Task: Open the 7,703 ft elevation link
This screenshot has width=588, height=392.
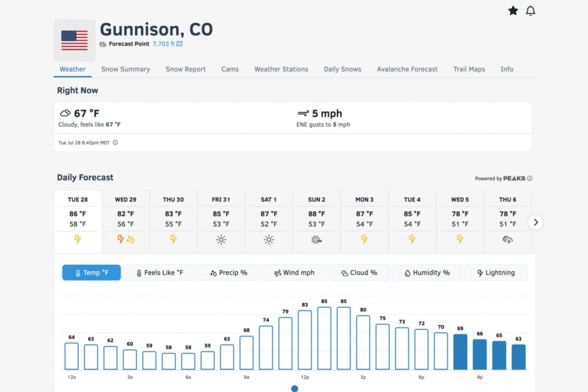Action: [x=164, y=44]
